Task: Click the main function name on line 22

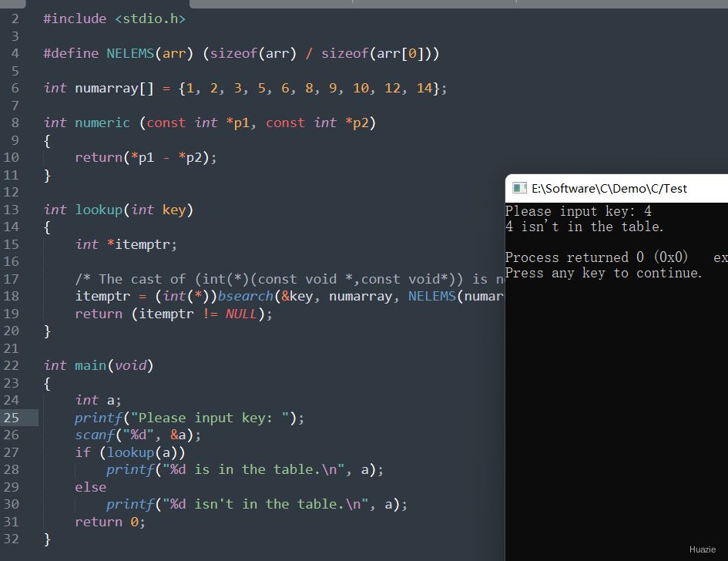Action: [x=91, y=365]
